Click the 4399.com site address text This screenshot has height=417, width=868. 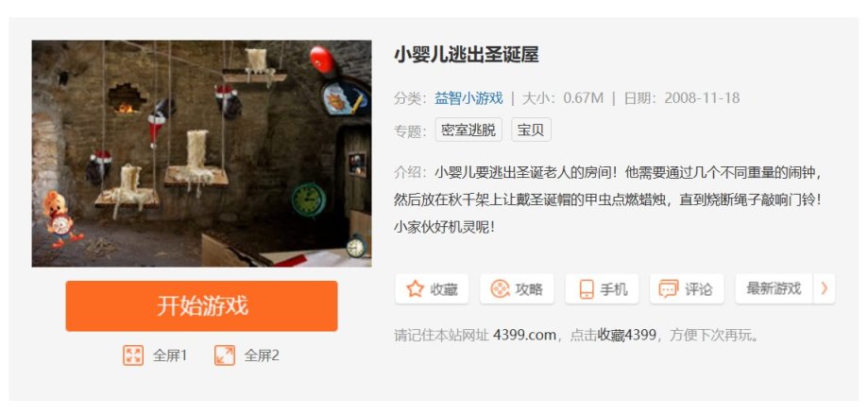pos(524,335)
